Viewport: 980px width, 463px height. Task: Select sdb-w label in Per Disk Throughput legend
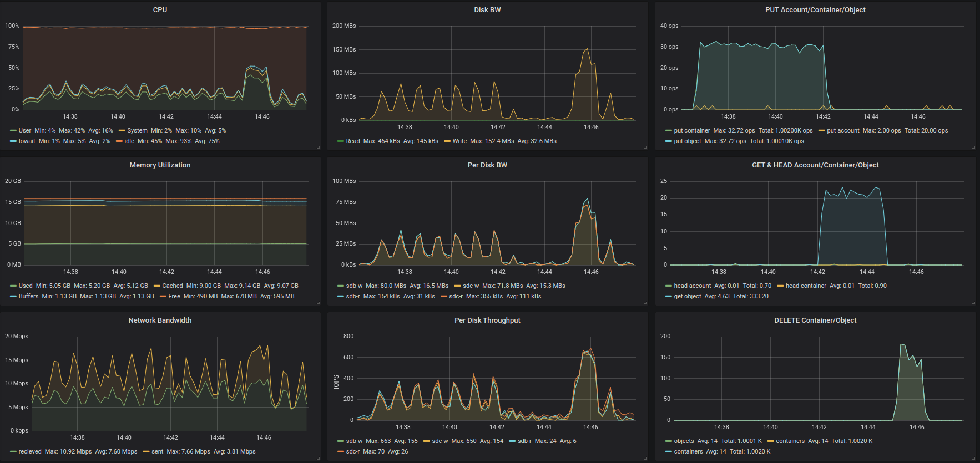tap(354, 441)
